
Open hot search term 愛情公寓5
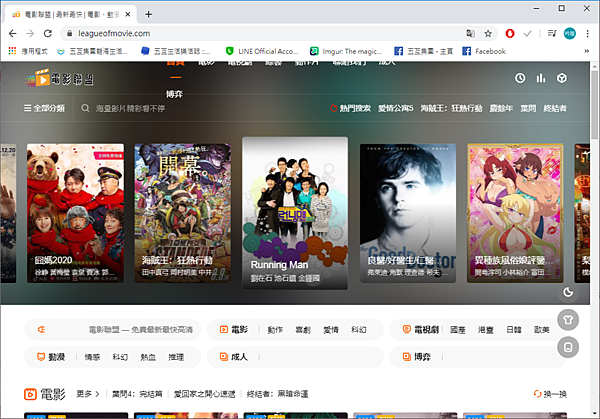coord(396,108)
